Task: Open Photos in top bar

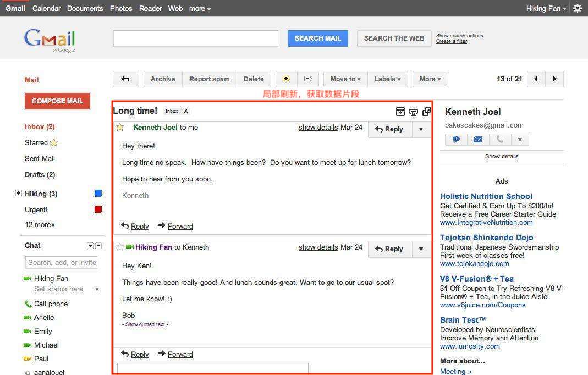Action: click(121, 8)
